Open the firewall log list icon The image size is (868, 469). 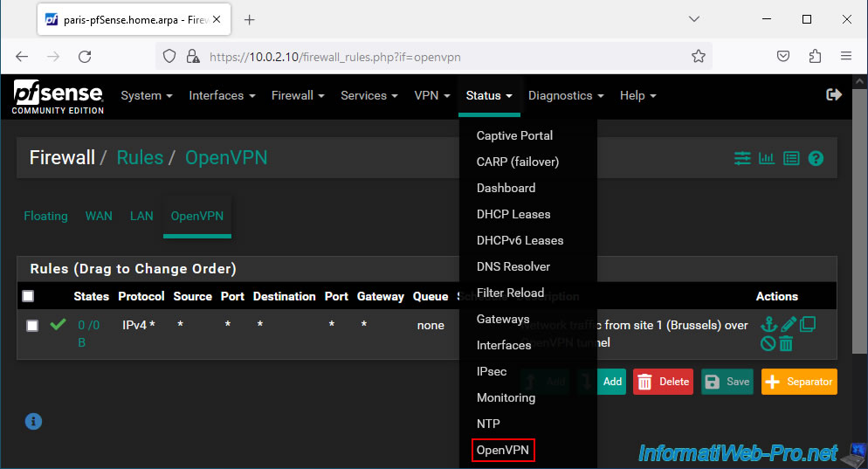pyautogui.click(x=792, y=158)
